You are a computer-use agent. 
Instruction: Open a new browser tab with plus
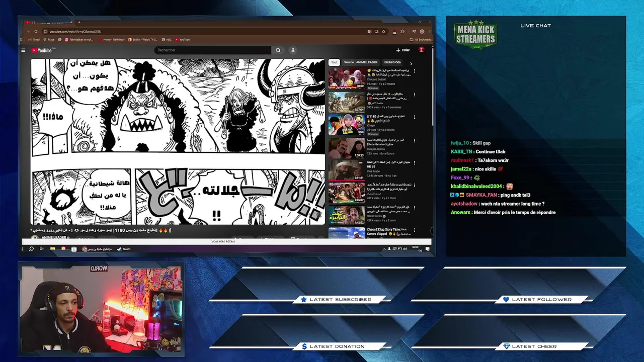pyautogui.click(x=79, y=22)
